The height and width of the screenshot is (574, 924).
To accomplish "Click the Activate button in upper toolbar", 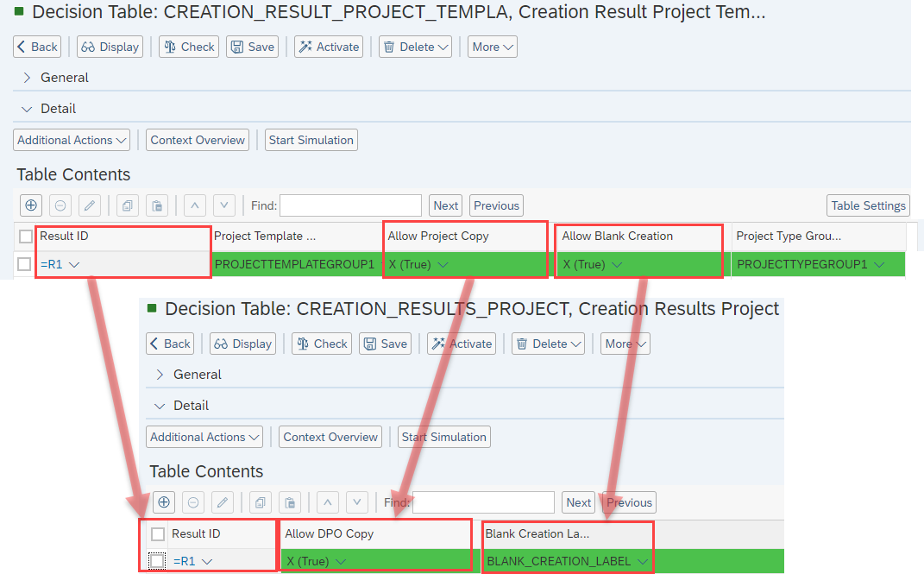I will tap(329, 47).
